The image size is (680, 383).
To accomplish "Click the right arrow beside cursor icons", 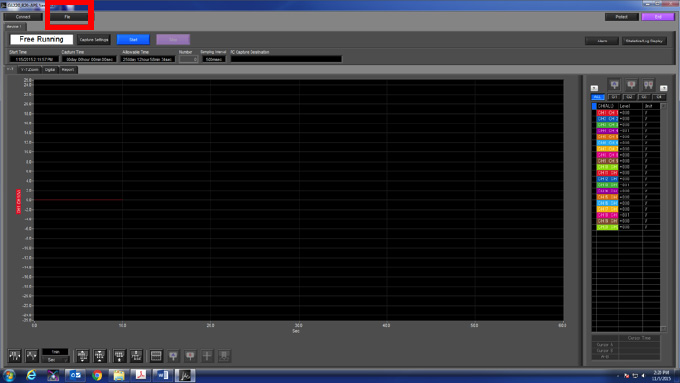I will (664, 88).
